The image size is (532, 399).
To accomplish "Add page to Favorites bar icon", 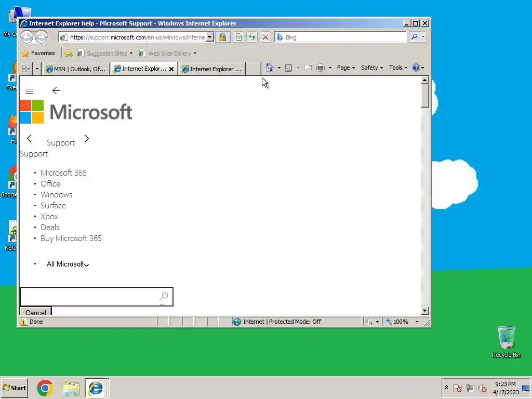I will click(69, 54).
